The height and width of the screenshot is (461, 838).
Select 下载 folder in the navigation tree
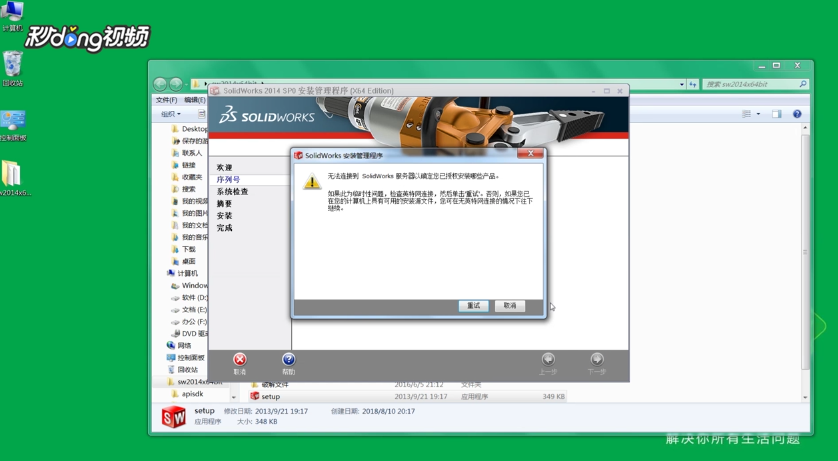click(183, 249)
